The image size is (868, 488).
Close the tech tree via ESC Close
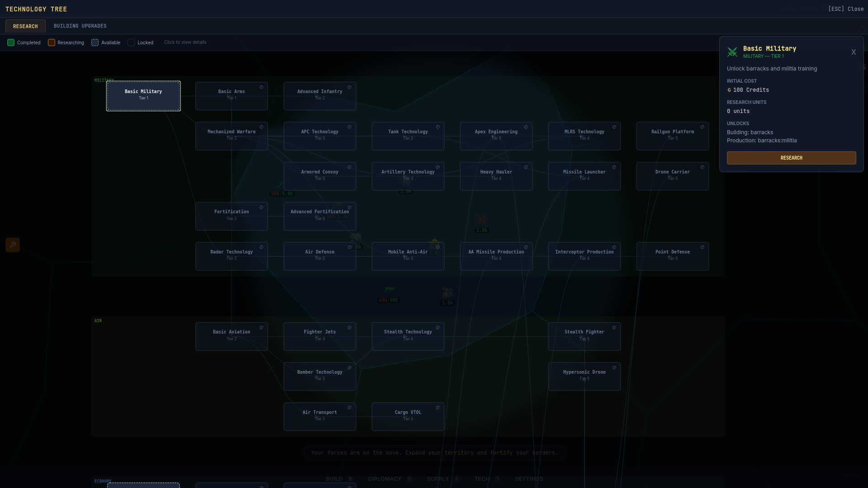[845, 9]
